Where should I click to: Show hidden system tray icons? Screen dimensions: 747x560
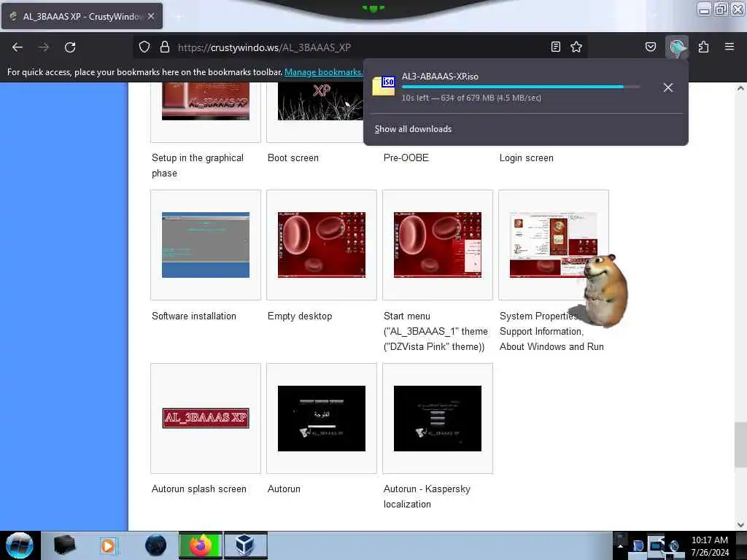click(x=620, y=545)
